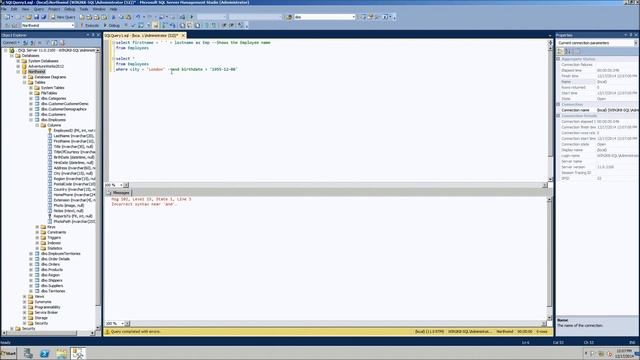Click the Start debugging play icon in top toolbar
Image resolution: width=640 pixels, height=360 pixels.
[x=191, y=17]
